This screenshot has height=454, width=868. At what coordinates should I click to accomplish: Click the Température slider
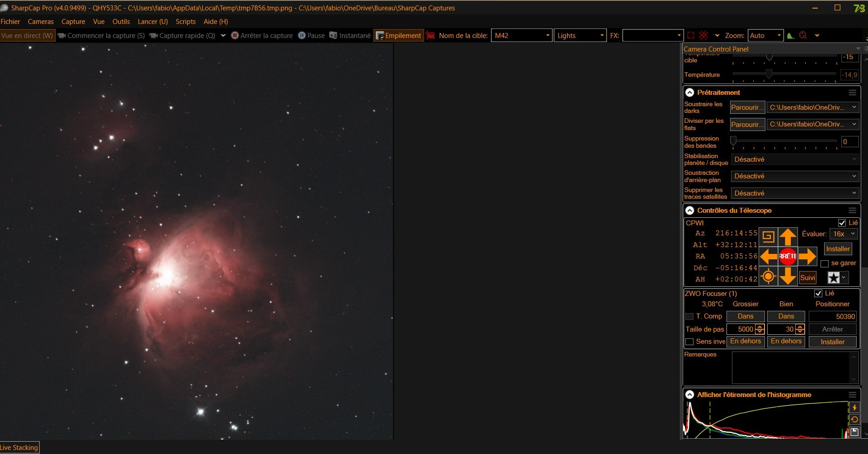pos(784,74)
